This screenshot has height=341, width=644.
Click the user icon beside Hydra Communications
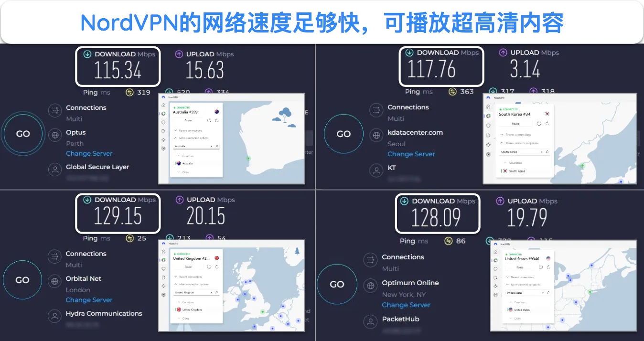pyautogui.click(x=55, y=316)
